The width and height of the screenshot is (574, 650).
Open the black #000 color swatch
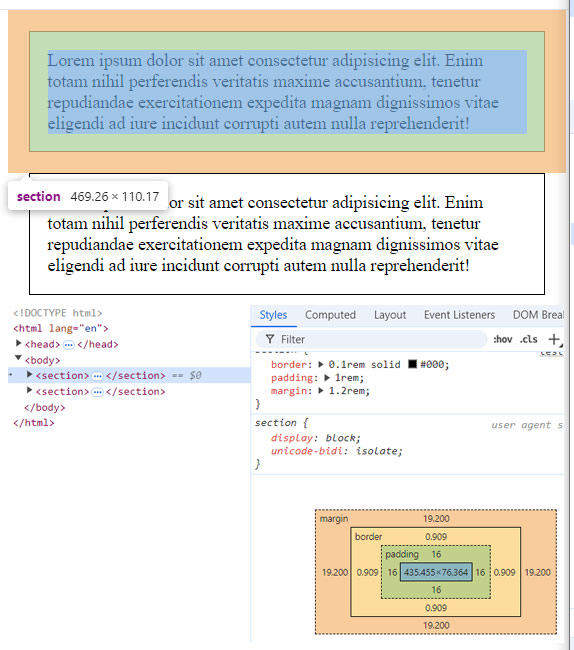coord(412,364)
